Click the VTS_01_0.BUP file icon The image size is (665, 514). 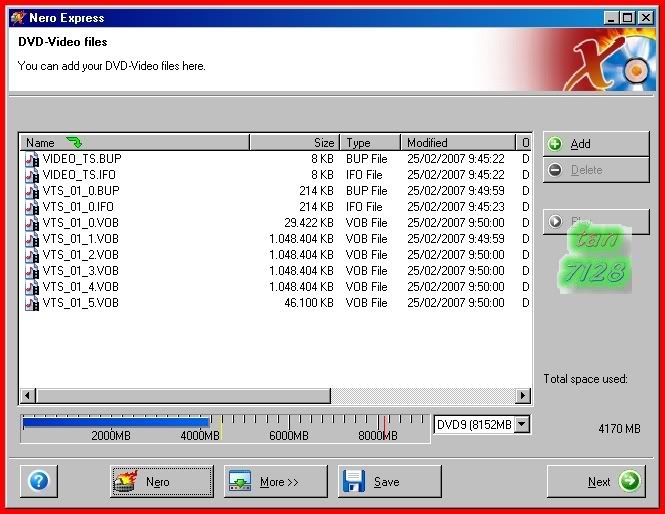click(32, 192)
